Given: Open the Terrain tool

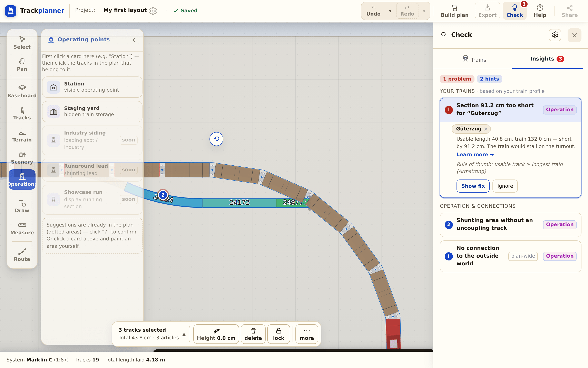Looking at the screenshot, I should click(x=22, y=136).
